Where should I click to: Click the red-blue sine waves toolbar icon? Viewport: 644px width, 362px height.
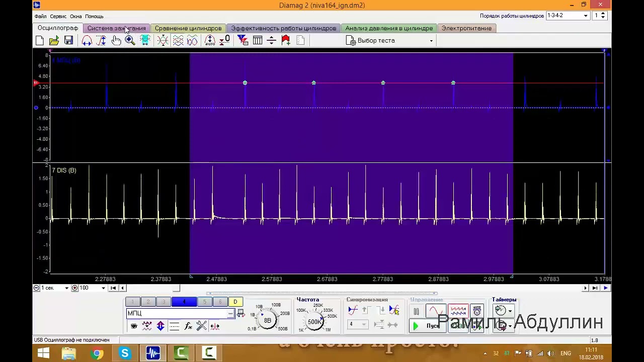[192, 41]
